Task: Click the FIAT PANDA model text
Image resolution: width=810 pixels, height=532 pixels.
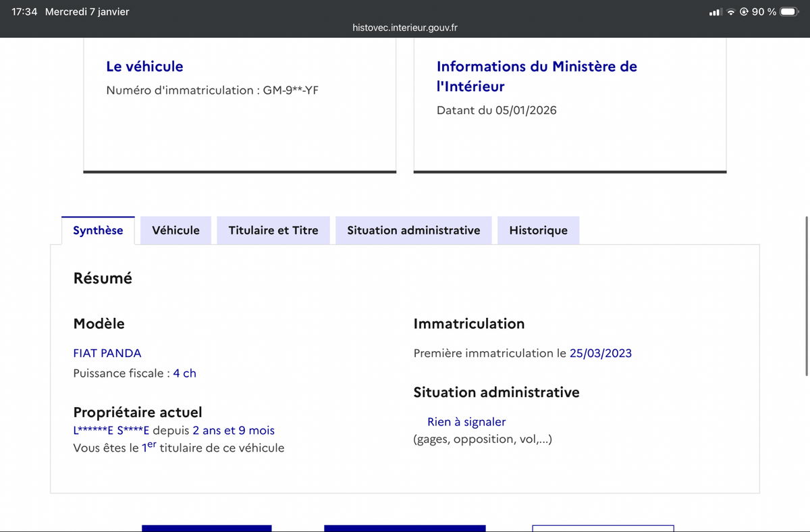Action: click(107, 353)
